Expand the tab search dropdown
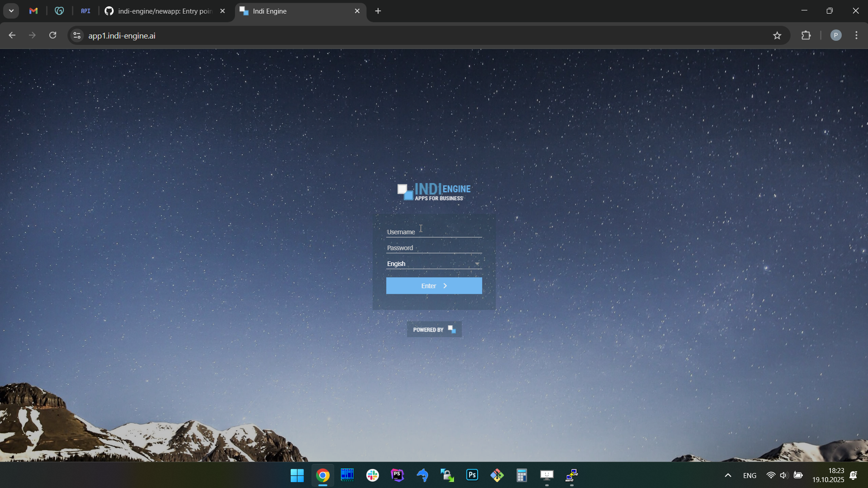Image resolution: width=868 pixels, height=488 pixels. point(11,11)
